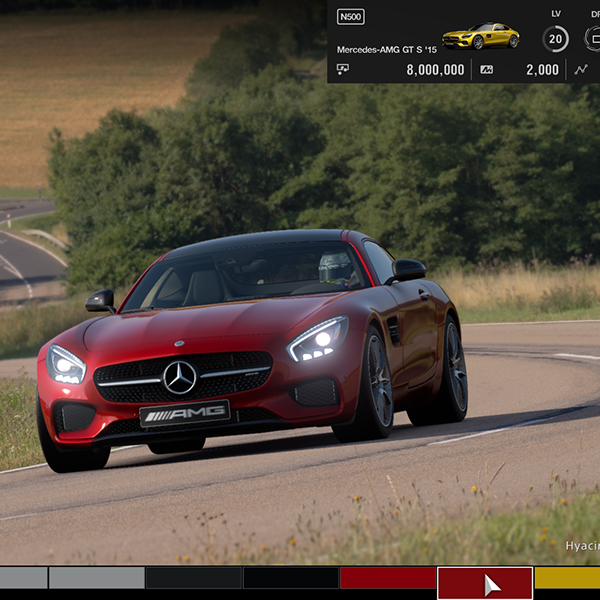Click the LV label above level ring

556,14
